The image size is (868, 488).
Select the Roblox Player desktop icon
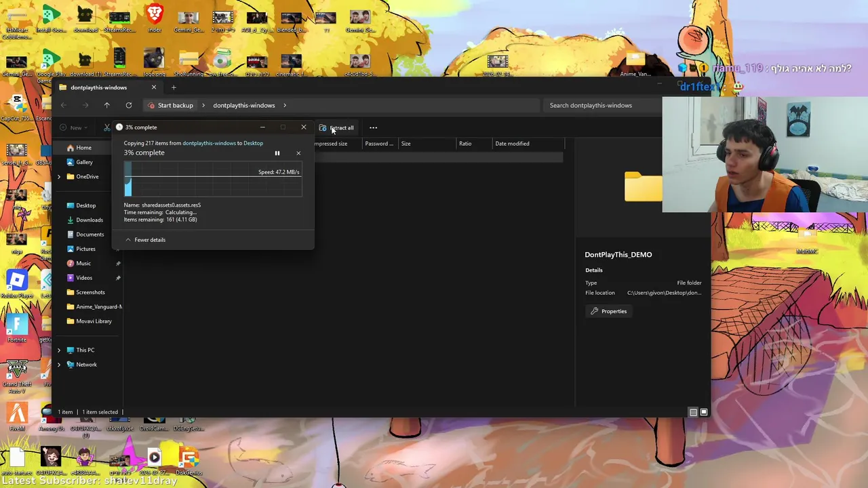coord(17,285)
